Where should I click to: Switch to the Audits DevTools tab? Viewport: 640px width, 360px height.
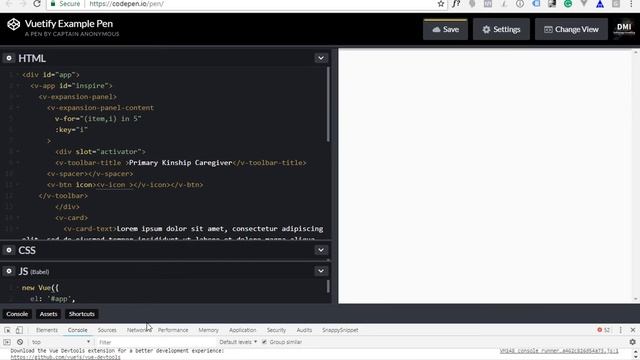click(x=304, y=330)
